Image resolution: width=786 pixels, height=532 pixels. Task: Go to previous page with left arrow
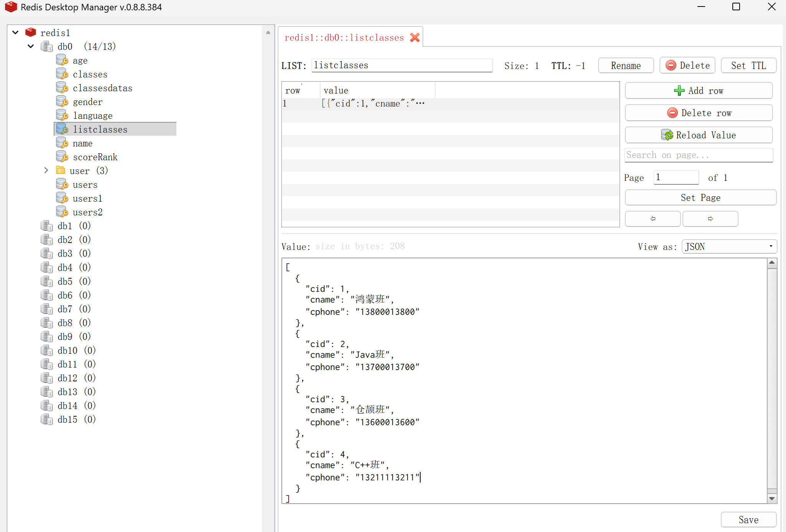click(x=653, y=219)
